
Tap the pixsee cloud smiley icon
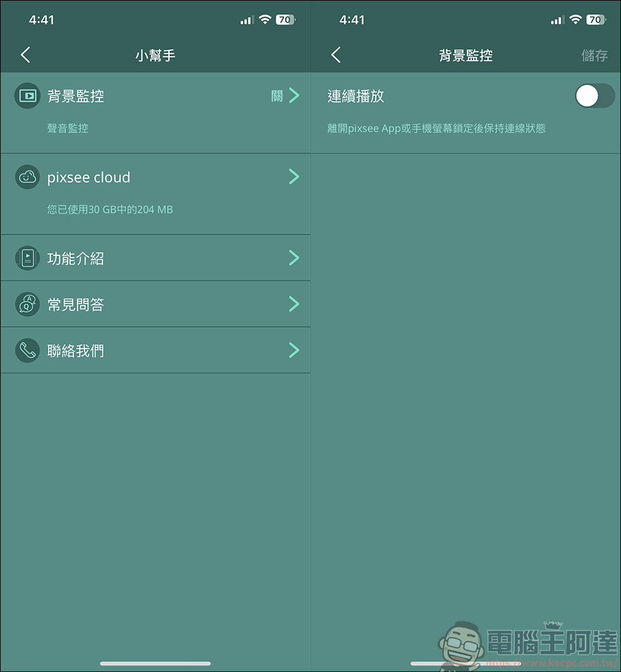coord(27,177)
